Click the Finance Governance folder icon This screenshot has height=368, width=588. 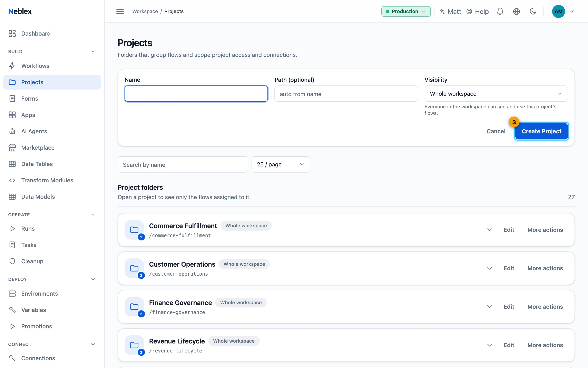click(x=134, y=307)
